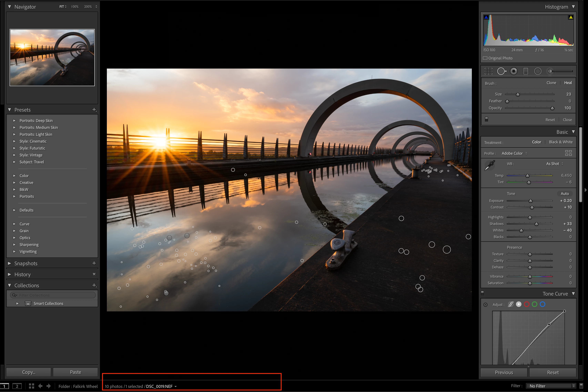Enable the Original Photo checkbox

click(485, 58)
